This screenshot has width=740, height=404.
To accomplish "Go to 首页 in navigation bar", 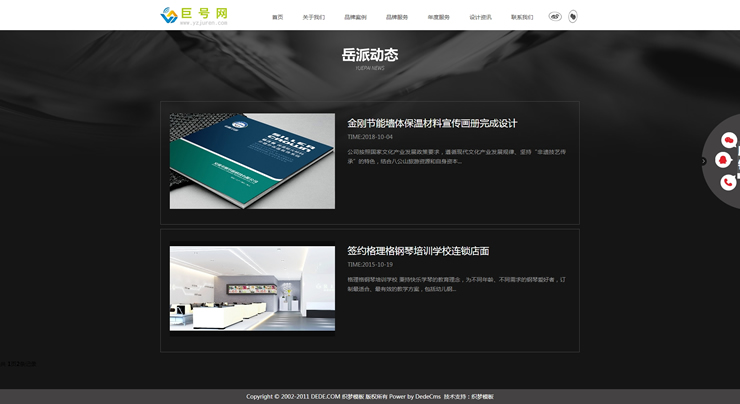I will pos(277,17).
